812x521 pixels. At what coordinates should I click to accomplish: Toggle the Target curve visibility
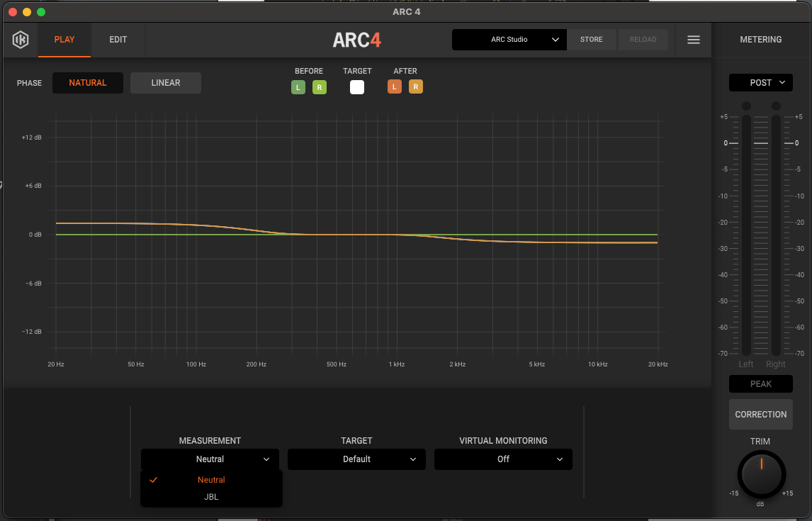pos(357,87)
